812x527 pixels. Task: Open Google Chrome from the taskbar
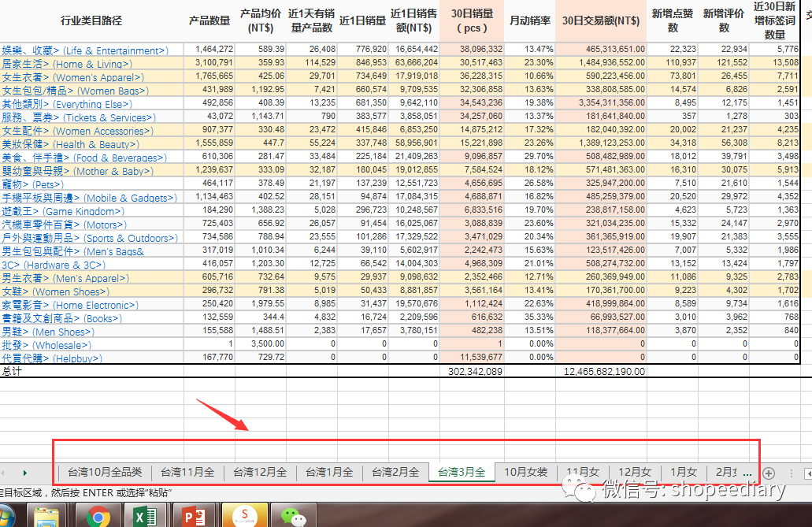[x=98, y=515]
